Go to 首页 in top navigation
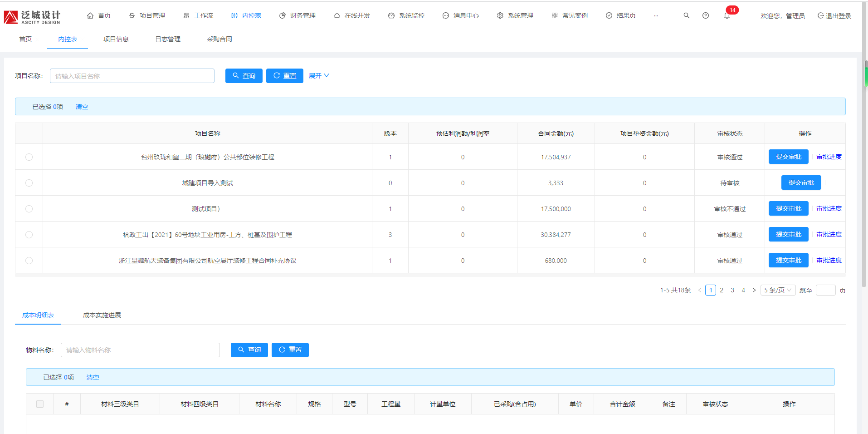The image size is (868, 434). [x=99, y=15]
